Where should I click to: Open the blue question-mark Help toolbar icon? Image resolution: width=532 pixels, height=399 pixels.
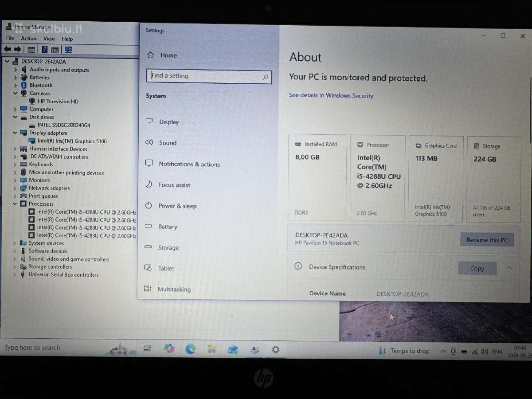point(45,50)
